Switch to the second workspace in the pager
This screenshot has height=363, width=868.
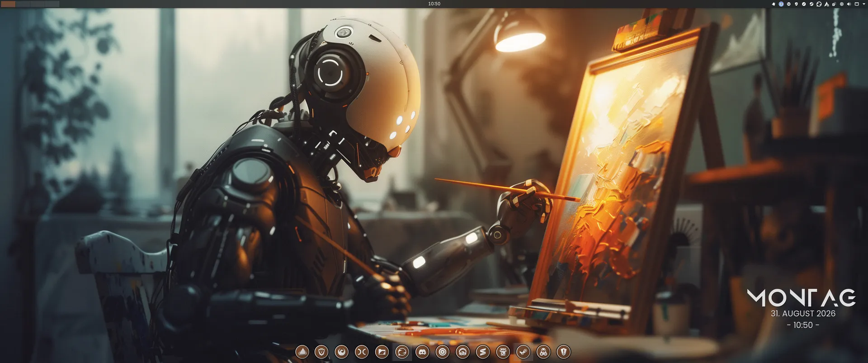point(23,4)
